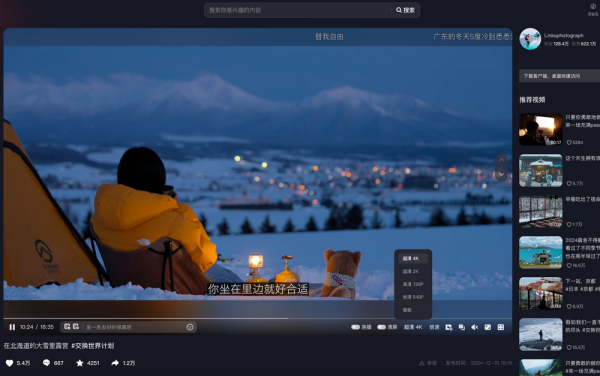Open the Linksphotograph username link
This screenshot has width=600, height=376.
point(564,36)
